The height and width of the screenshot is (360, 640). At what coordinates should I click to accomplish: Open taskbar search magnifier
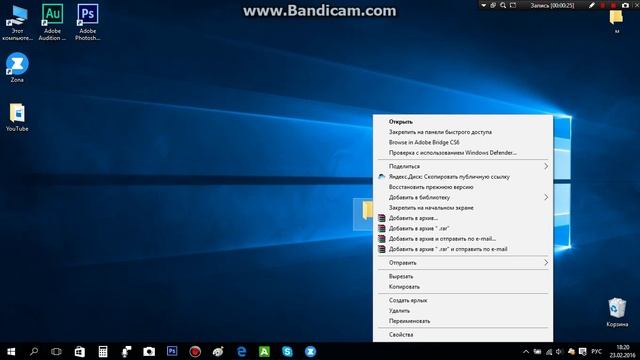pos(34,351)
